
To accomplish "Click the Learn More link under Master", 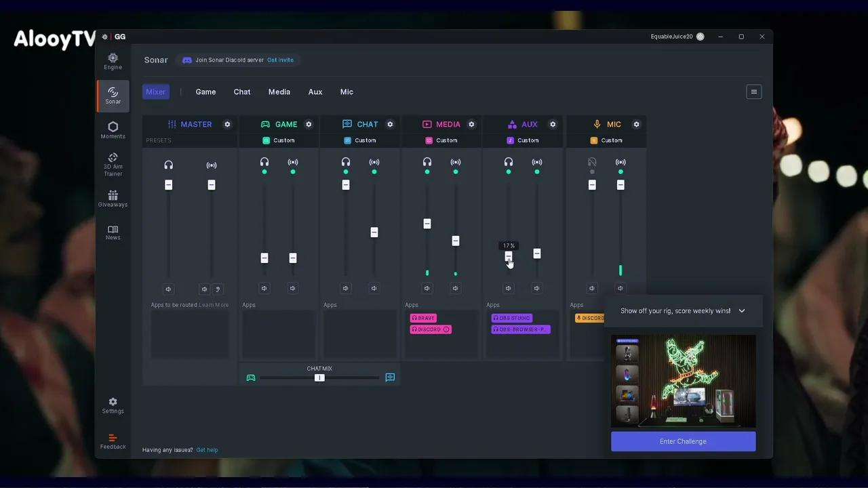I will pos(214,305).
